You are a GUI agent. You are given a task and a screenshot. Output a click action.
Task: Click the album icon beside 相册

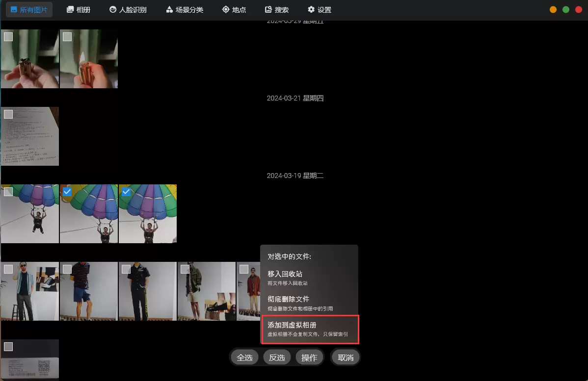70,9
